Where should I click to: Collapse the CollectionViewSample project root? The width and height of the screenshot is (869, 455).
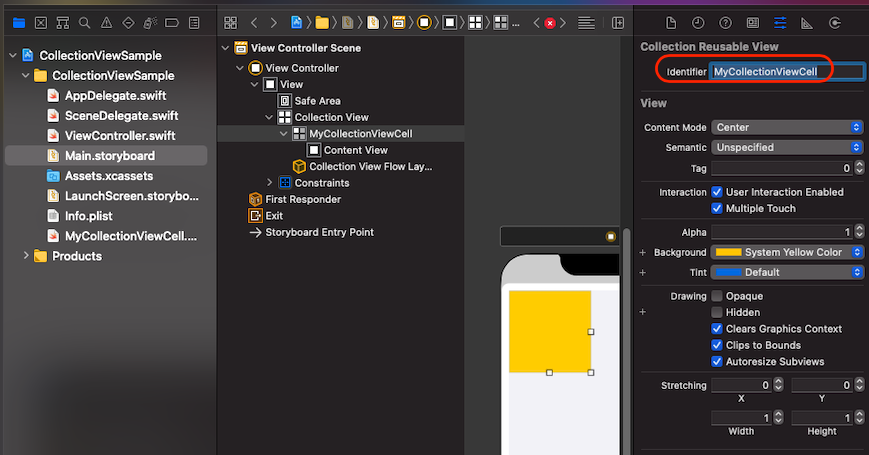click(x=13, y=55)
